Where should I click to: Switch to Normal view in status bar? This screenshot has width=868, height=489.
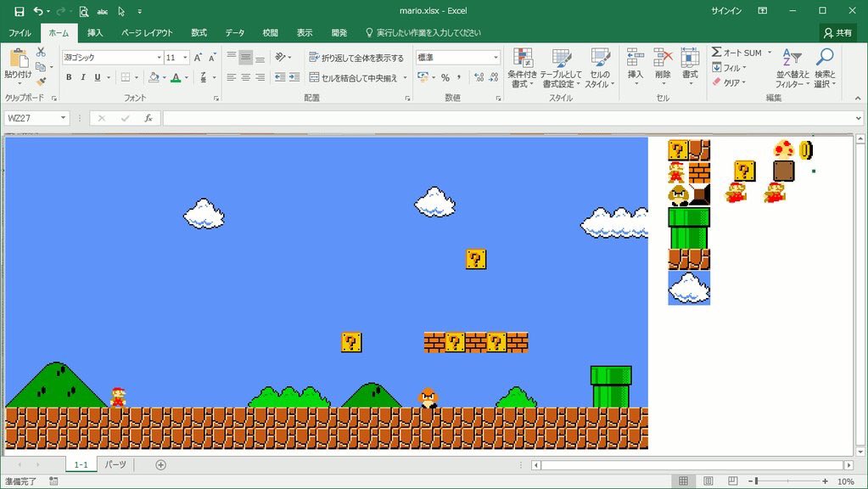tap(684, 481)
